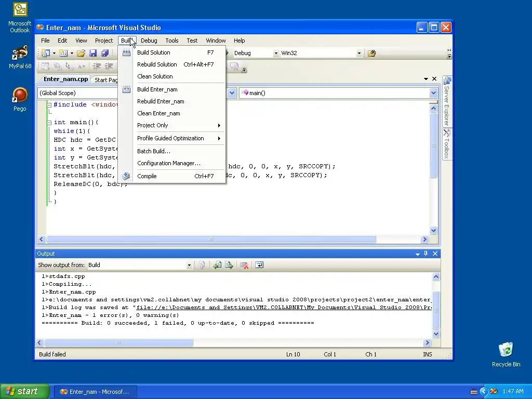Click the Display Object Member List icon
The width and height of the screenshot is (532, 399).
[46, 66]
